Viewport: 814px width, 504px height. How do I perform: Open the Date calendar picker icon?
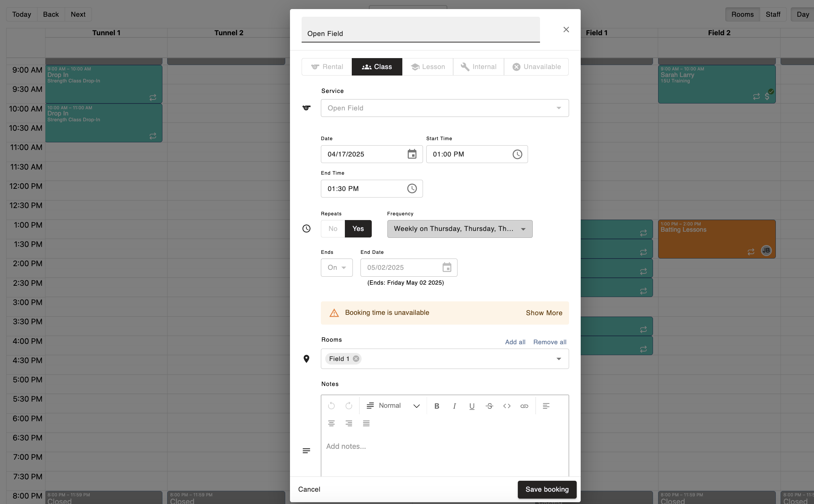click(412, 154)
